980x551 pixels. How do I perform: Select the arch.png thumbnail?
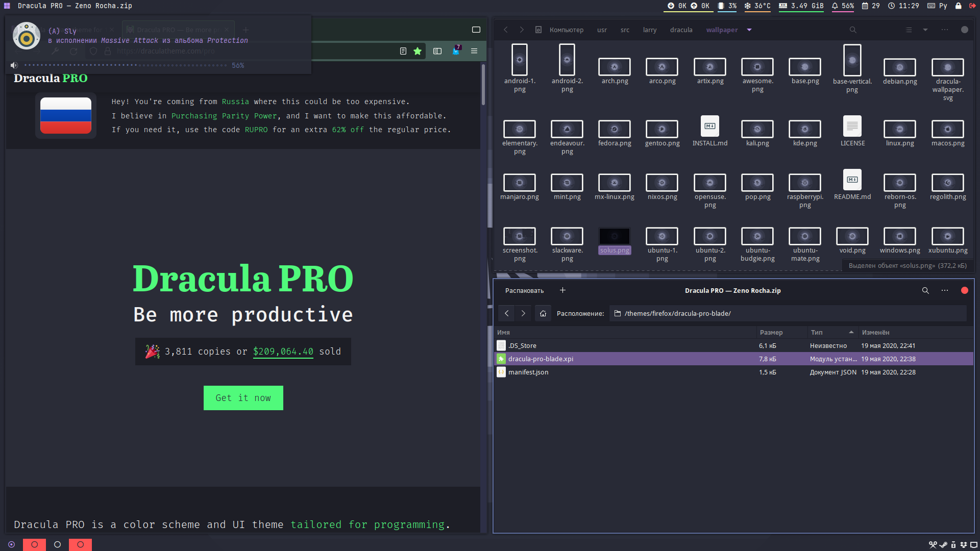click(615, 67)
